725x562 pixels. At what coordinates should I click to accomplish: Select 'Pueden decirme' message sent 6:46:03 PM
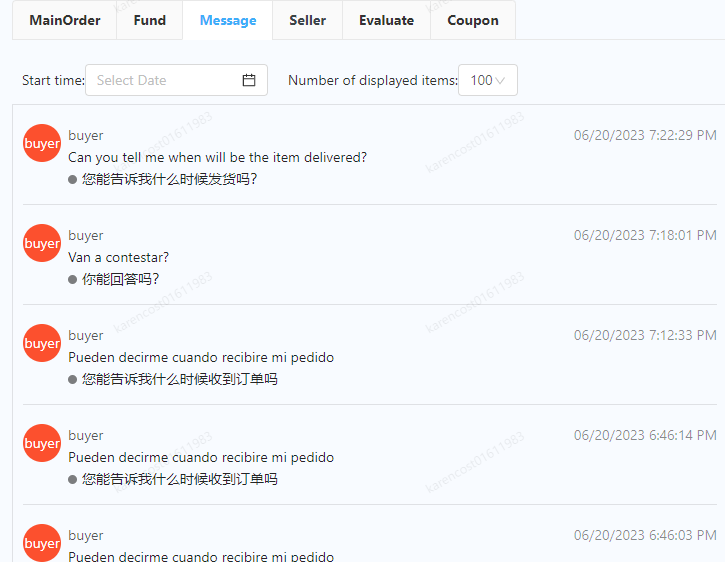(x=201, y=556)
